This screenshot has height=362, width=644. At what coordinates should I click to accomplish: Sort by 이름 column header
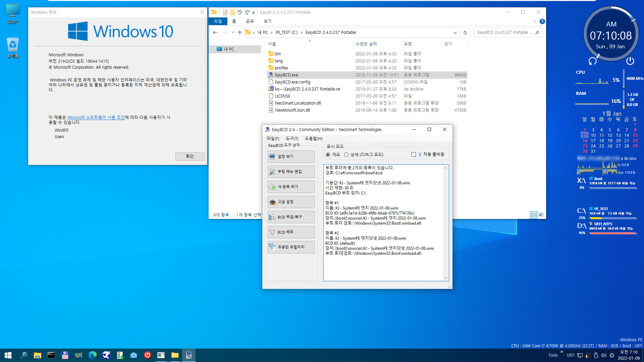click(310, 44)
